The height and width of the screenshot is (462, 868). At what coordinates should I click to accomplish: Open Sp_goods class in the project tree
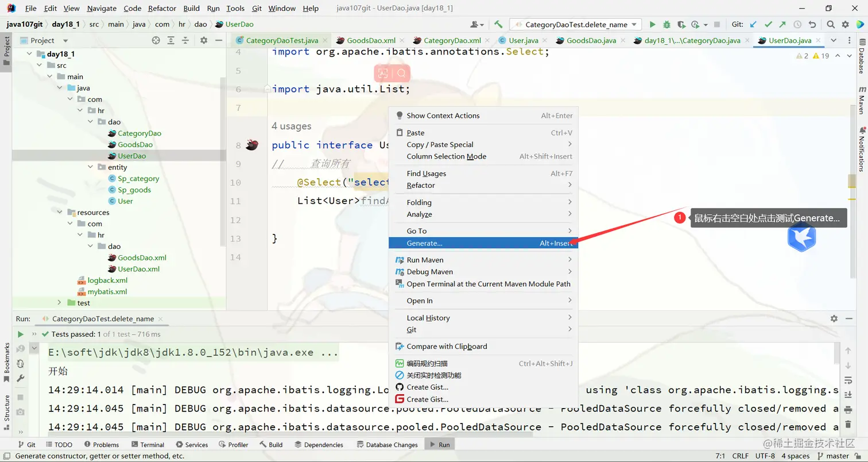(x=134, y=190)
